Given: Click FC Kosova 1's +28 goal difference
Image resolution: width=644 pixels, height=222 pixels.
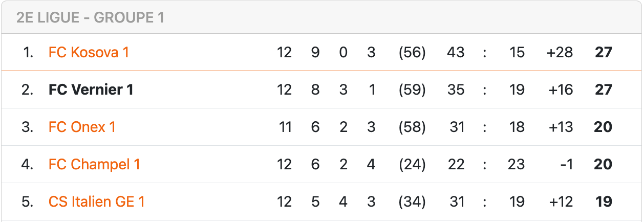Looking at the screenshot, I should (560, 52).
